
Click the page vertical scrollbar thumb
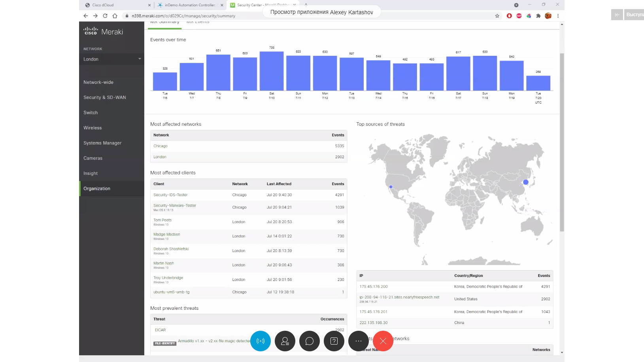coord(562,142)
